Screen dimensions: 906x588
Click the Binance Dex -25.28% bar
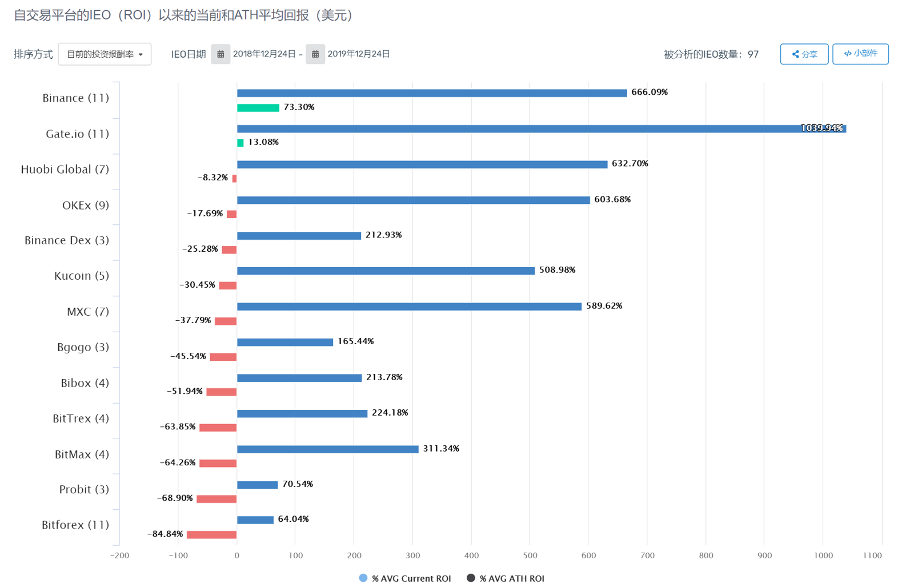pyautogui.click(x=230, y=250)
